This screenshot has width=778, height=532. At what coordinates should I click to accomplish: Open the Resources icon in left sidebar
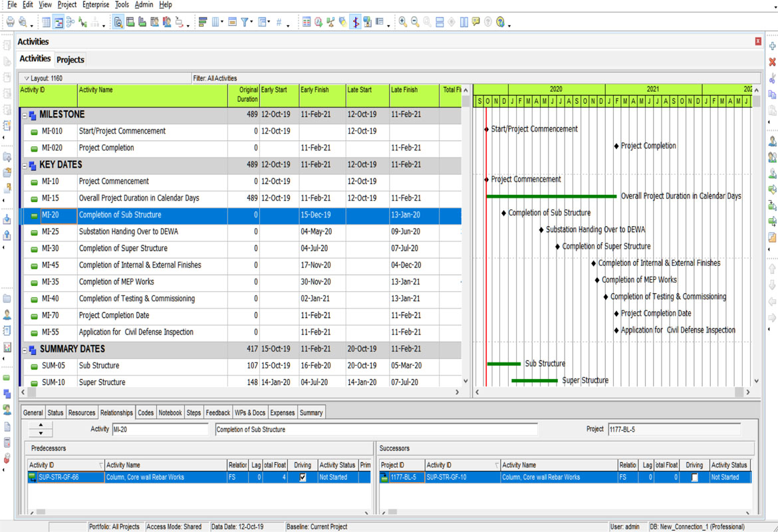click(7, 315)
